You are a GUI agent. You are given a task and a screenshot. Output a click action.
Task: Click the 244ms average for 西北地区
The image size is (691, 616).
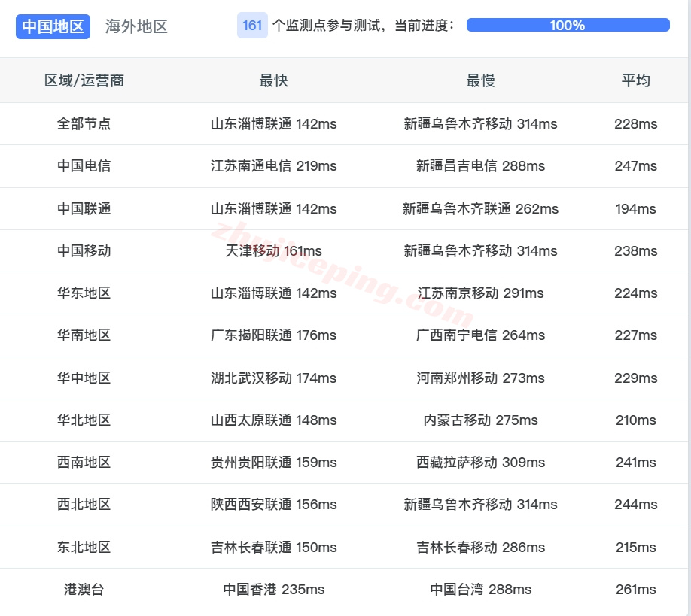[635, 504]
